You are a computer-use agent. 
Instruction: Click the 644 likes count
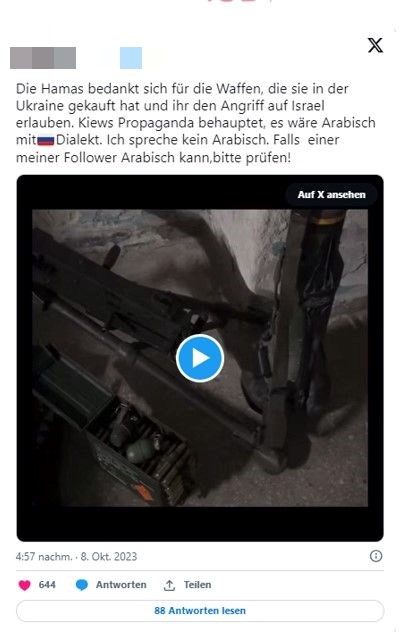pos(47,585)
